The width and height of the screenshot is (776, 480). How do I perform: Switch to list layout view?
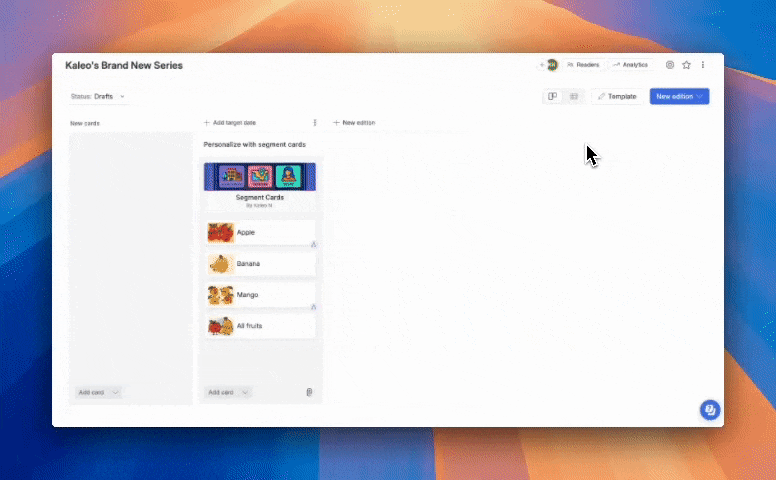[573, 96]
